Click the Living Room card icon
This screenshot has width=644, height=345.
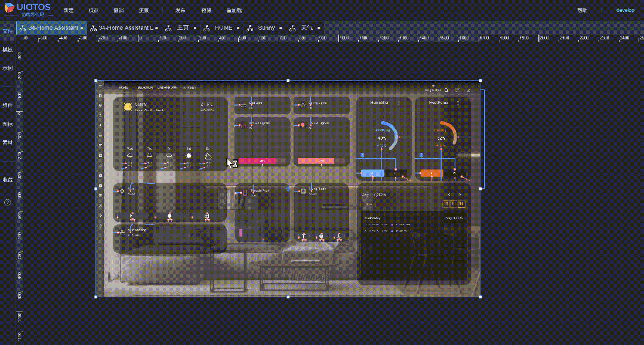click(x=304, y=191)
